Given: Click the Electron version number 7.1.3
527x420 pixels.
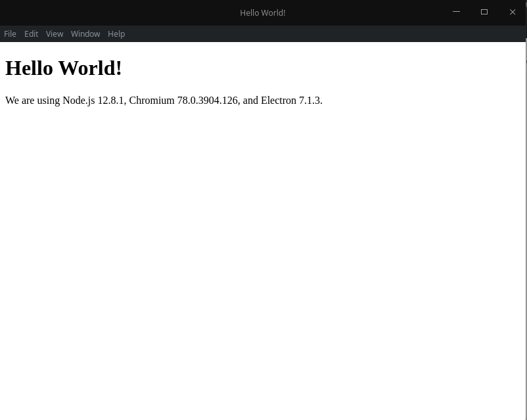Looking at the screenshot, I should pyautogui.click(x=310, y=101).
